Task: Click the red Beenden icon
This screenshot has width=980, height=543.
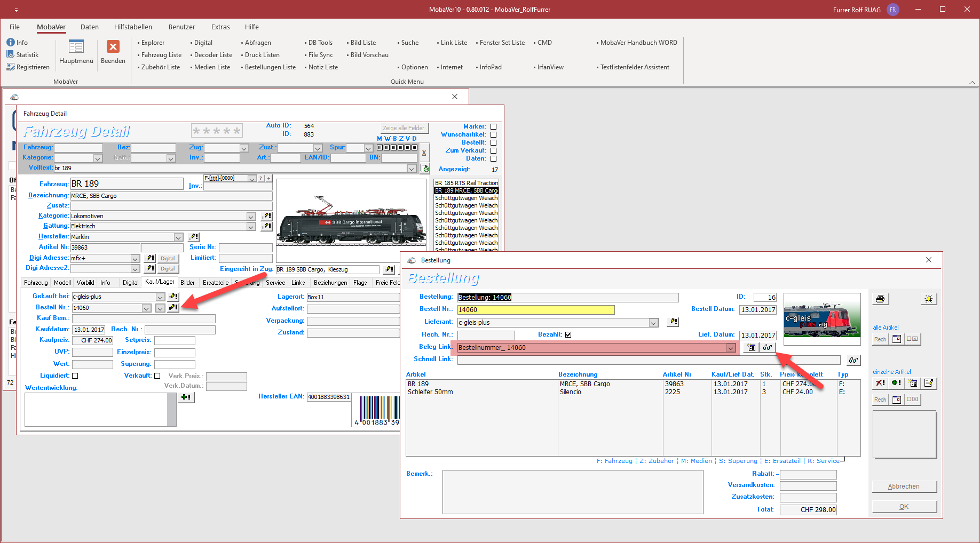Action: pos(113,47)
